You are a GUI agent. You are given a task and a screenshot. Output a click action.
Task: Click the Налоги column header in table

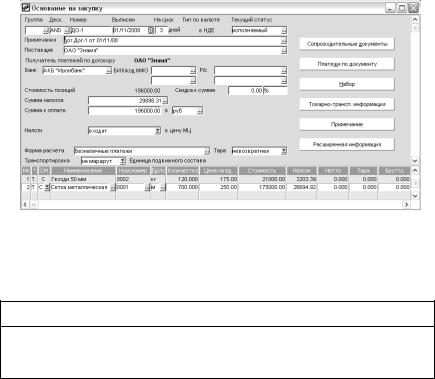(x=301, y=171)
